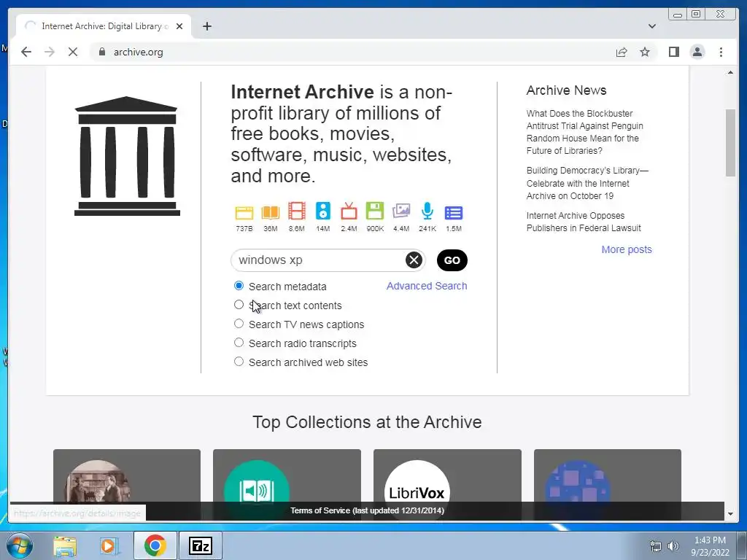The width and height of the screenshot is (747, 560).
Task: Bookmark this page with the star icon
Action: (x=645, y=52)
